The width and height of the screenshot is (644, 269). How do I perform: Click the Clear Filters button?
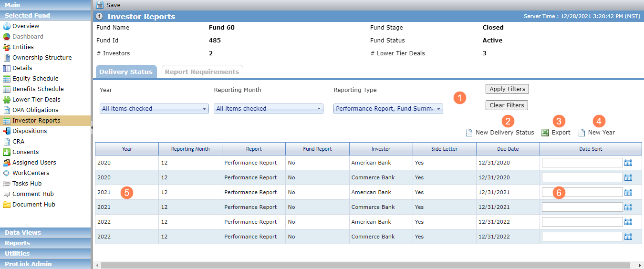[x=507, y=105]
